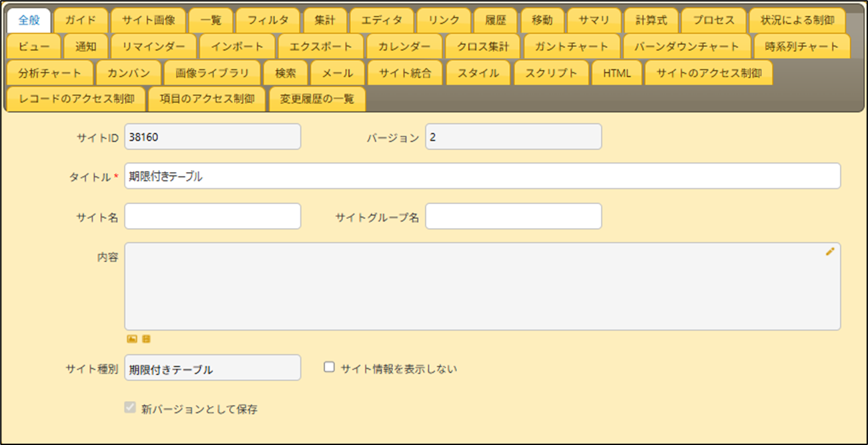The image size is (868, 445).
Task: Show the 画像ライブラリ tab
Action: pos(207,73)
